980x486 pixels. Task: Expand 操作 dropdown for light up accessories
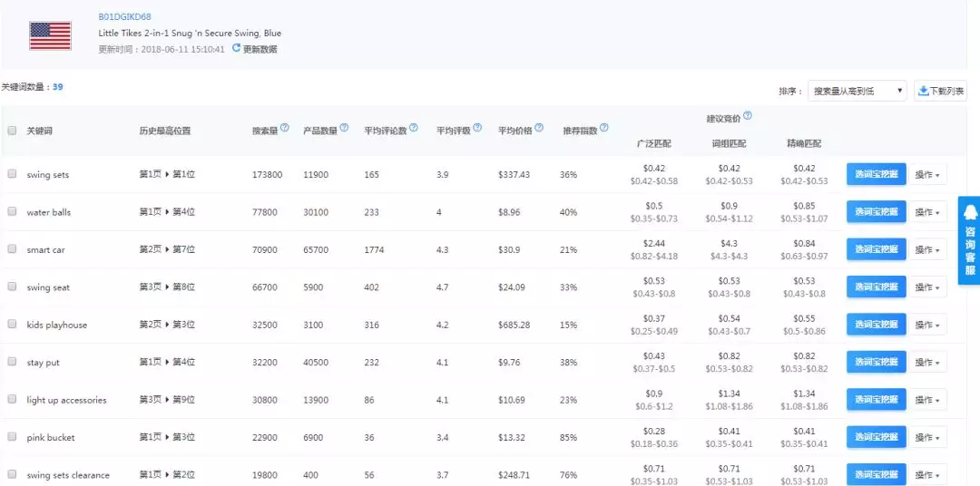pyautogui.click(x=927, y=400)
